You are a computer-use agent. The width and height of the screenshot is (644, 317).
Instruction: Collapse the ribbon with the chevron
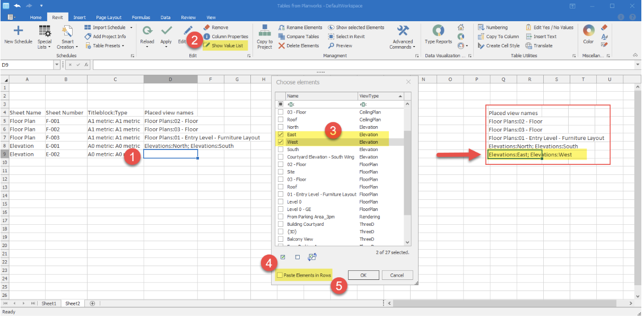(x=636, y=55)
